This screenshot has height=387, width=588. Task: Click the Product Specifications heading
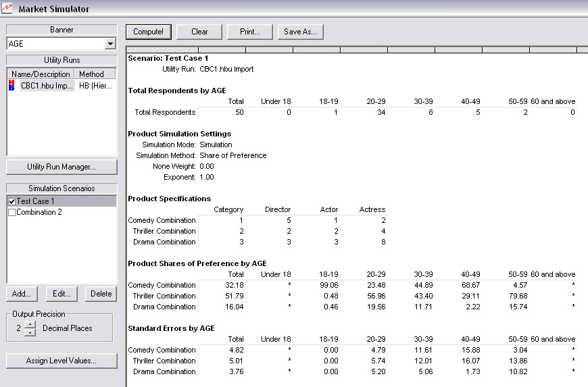(170, 199)
